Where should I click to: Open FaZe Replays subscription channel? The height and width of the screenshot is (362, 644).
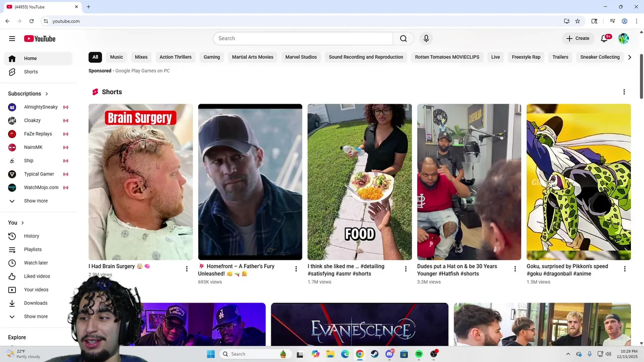[x=38, y=134]
